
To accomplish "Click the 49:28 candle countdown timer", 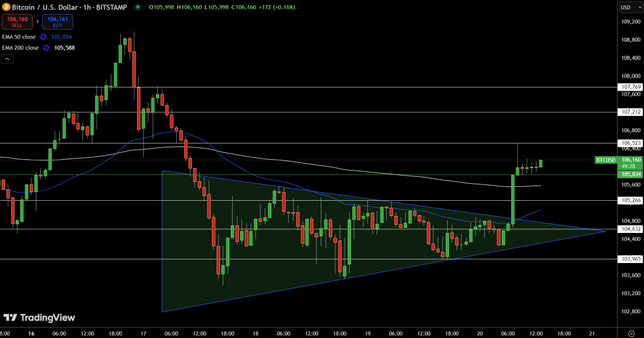I will tap(628, 166).
